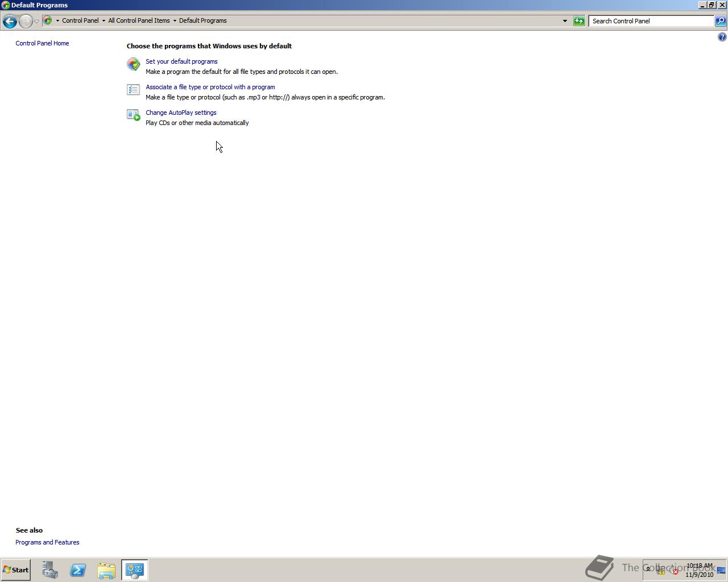Restore down the window
This screenshot has height=582, width=728.
coord(712,5)
